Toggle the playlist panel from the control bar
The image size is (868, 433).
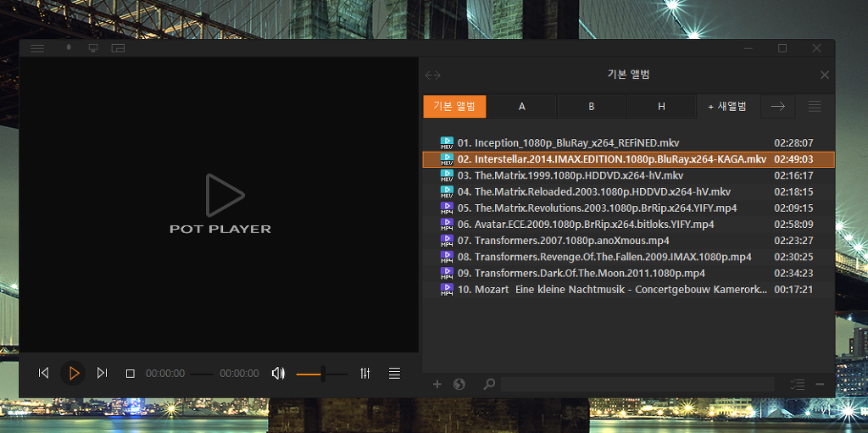[x=394, y=373]
